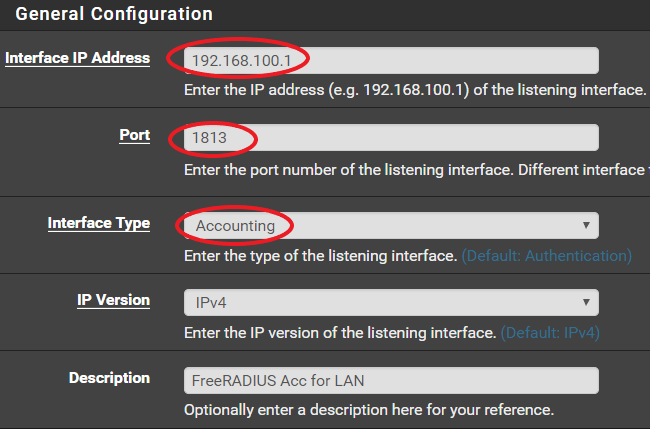The image size is (650, 429).
Task: Click the listening interface type help text
Action: (320, 256)
